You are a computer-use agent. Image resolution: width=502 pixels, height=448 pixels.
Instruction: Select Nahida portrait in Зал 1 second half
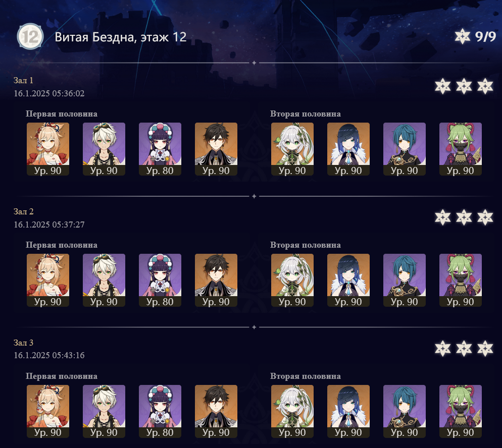coord(292,149)
